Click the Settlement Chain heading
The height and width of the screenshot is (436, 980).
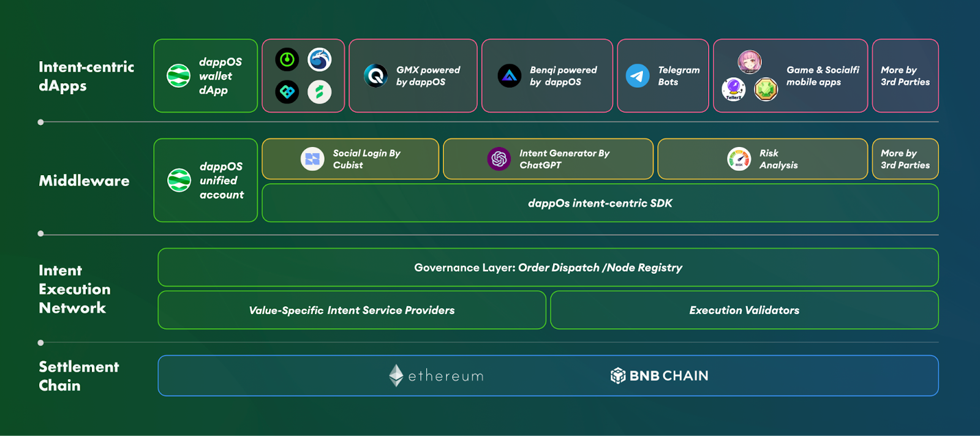79,376
